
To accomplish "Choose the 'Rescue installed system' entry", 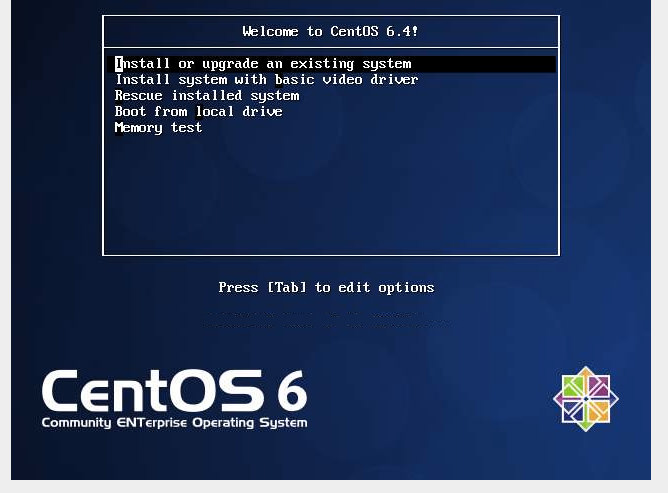I will pyautogui.click(x=207, y=96).
